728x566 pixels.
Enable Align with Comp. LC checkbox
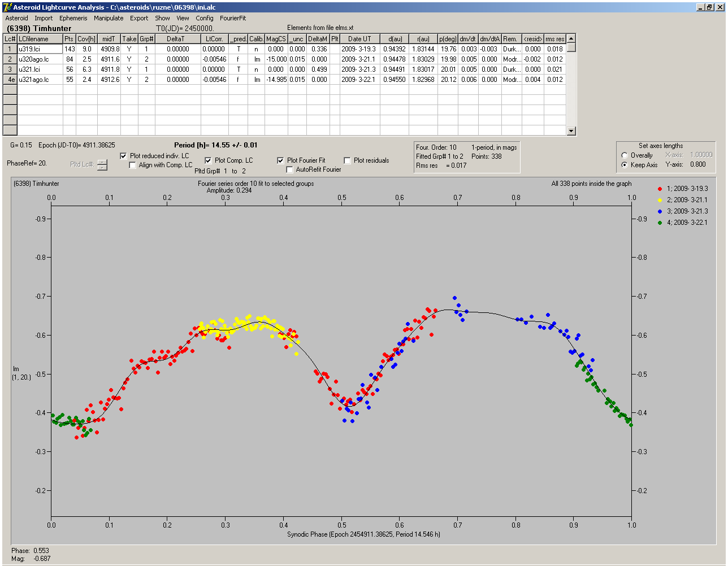click(133, 165)
